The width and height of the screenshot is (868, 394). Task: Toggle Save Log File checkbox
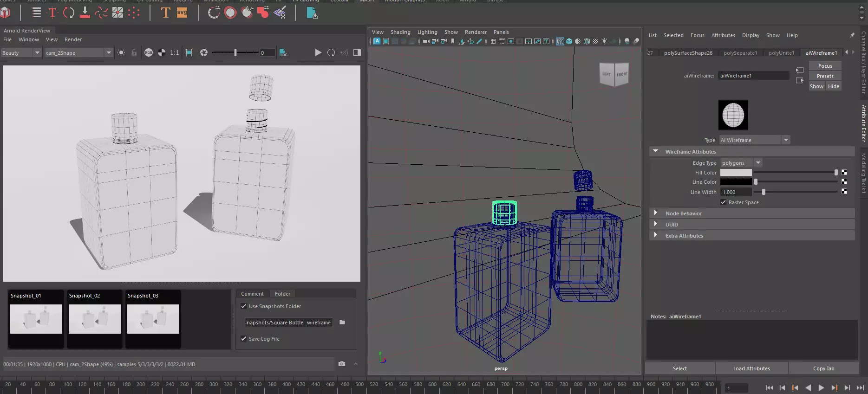coord(243,339)
